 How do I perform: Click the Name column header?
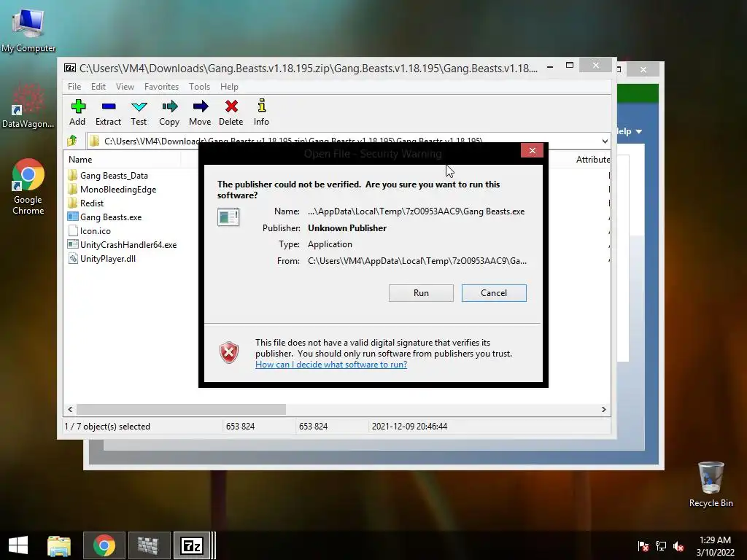coord(80,160)
